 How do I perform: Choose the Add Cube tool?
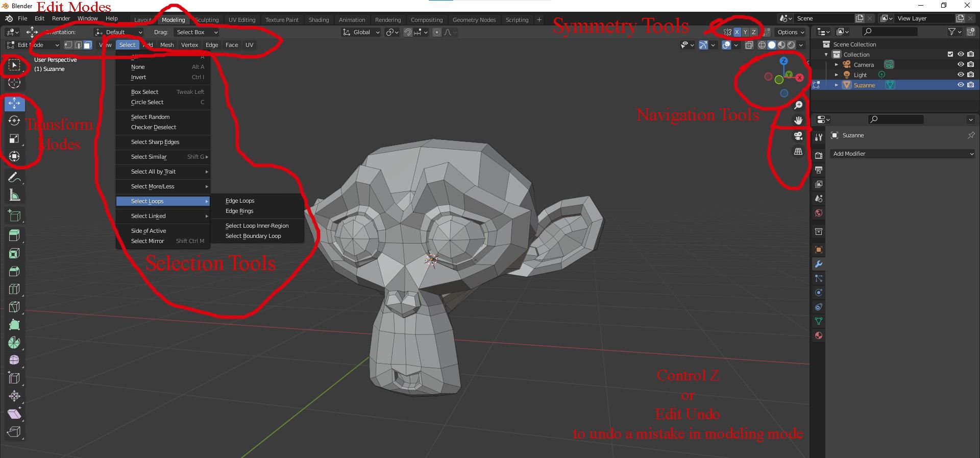point(14,215)
